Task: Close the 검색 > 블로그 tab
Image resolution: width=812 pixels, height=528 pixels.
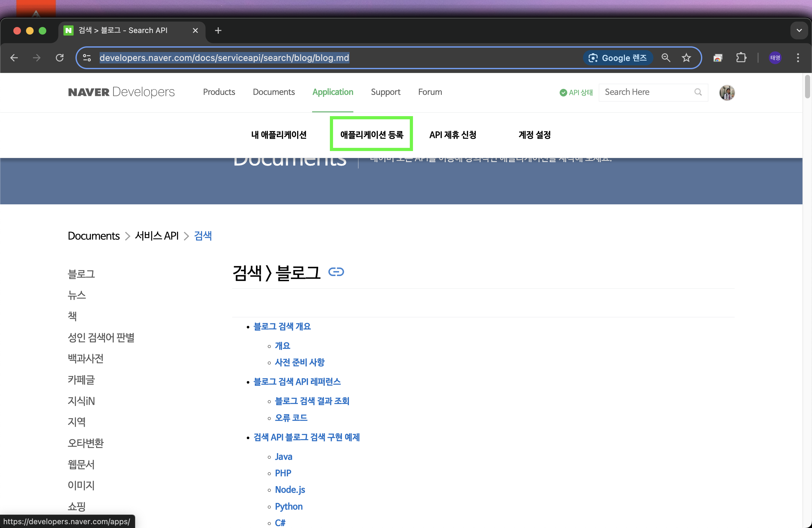Action: [195, 30]
